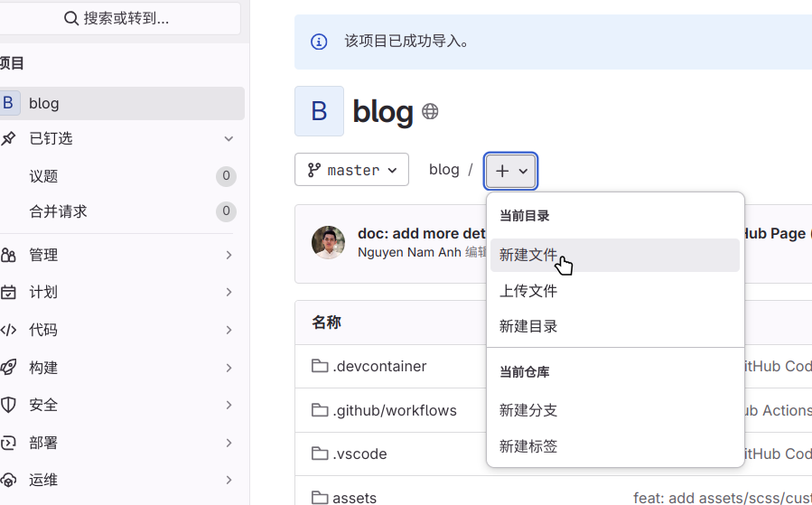Click the info icon in import banner
This screenshot has width=812, height=505.
tap(319, 42)
